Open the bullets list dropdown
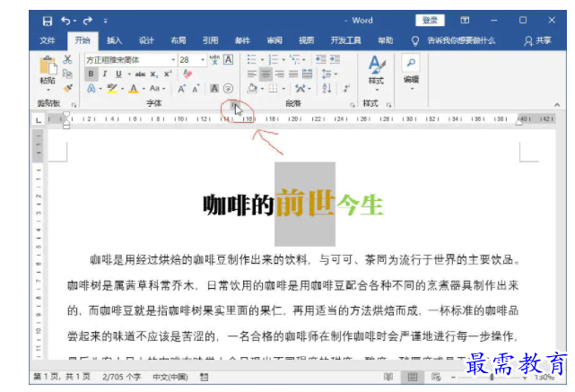The width and height of the screenshot is (575, 392). pyautogui.click(x=262, y=59)
